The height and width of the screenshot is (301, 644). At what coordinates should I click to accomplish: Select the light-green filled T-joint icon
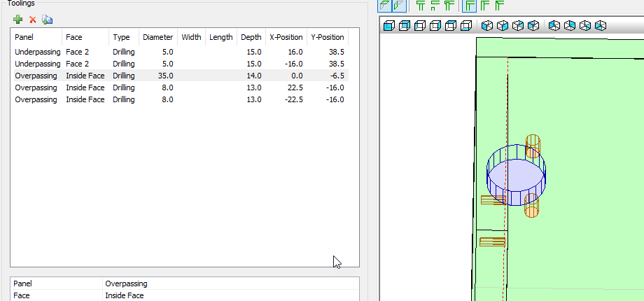449,6
